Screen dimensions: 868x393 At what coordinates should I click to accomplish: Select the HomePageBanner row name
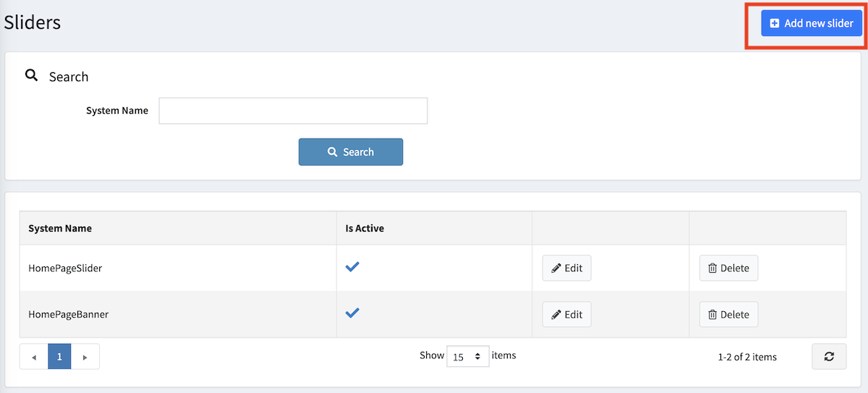(x=68, y=314)
